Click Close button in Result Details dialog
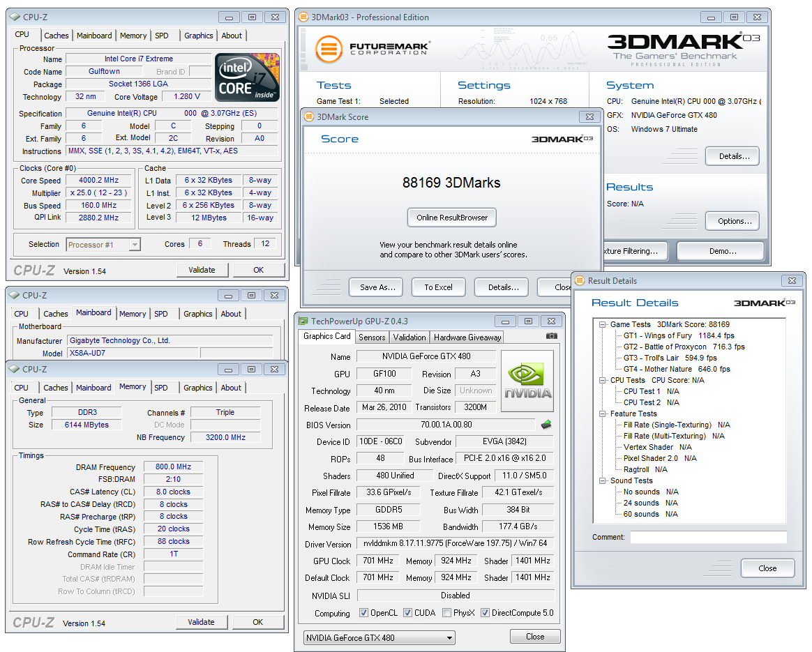Screen dimensions: 812x652 [x=767, y=568]
